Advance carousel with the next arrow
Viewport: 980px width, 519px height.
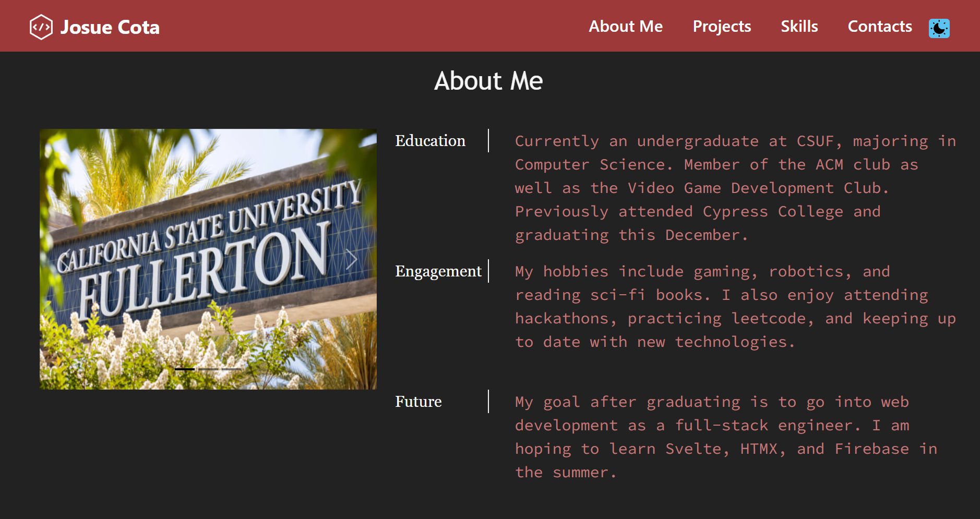[x=351, y=259]
